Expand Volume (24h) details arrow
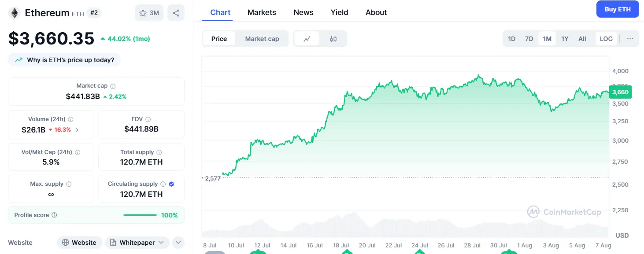This screenshot has height=254, width=644. pyautogui.click(x=77, y=130)
